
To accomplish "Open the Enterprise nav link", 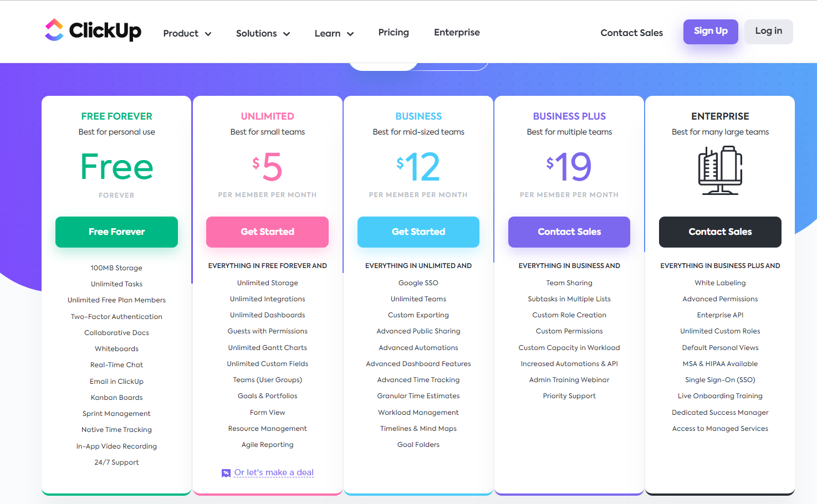I will (x=457, y=32).
